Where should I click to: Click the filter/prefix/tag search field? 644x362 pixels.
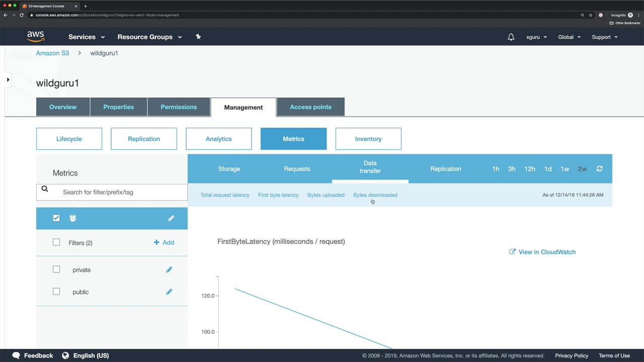(x=112, y=192)
